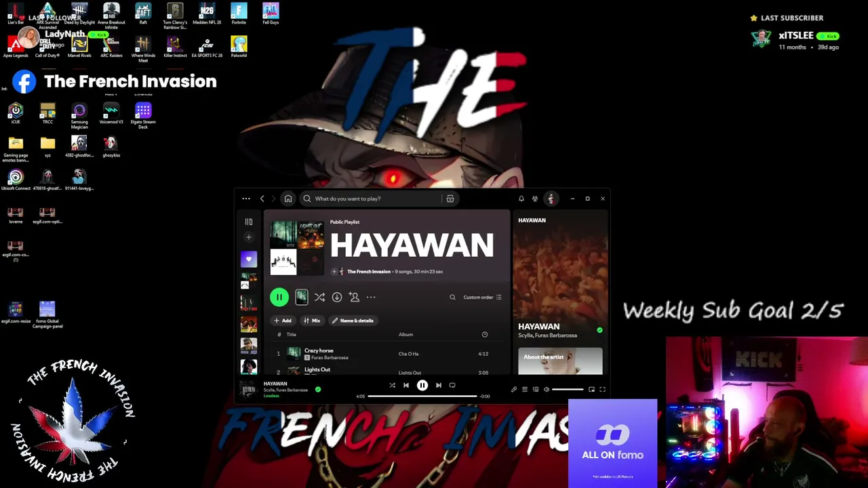The image size is (868, 488).
Task: Click the About the artist card
Action: (x=560, y=361)
